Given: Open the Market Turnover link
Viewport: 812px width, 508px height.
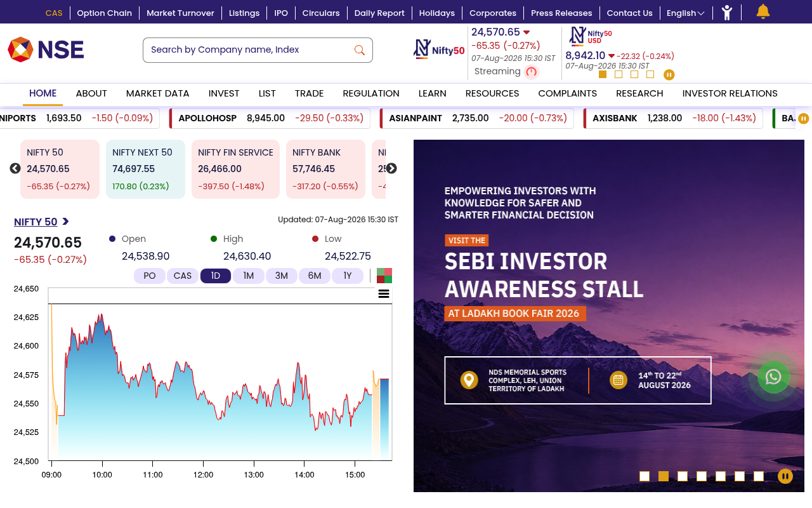Looking at the screenshot, I should 180,13.
